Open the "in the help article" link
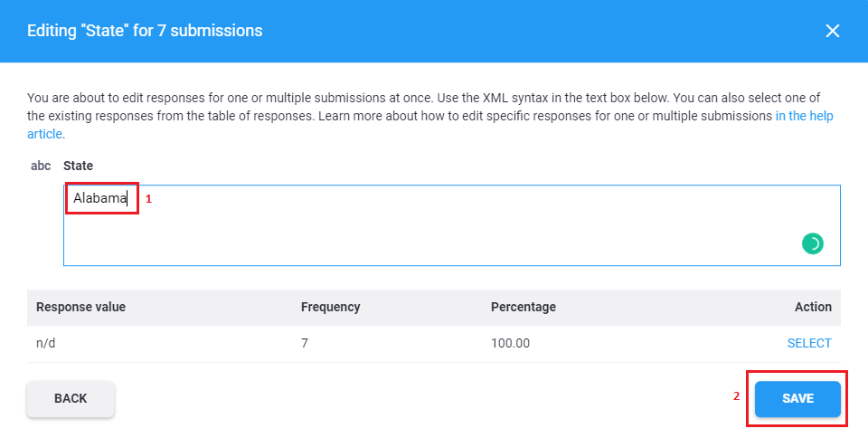 pos(804,116)
